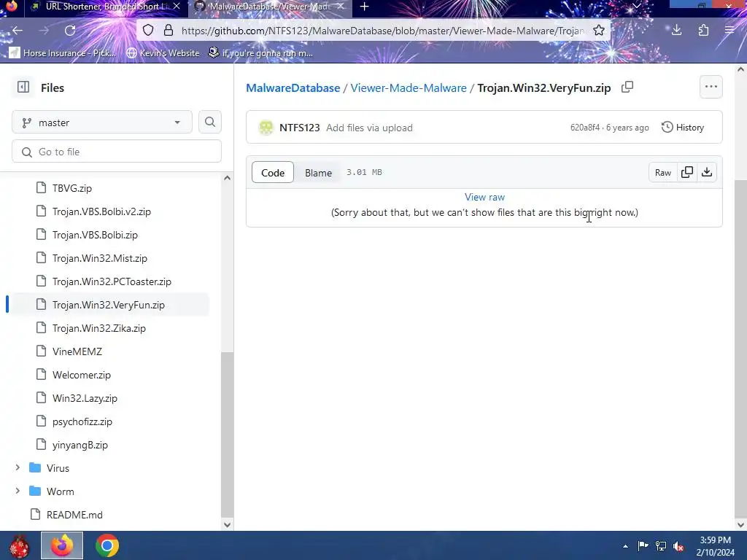Screen dimensions: 747x560
Task: Select Trojan.VBS.Bolbi.v2.zip file
Action: (101, 211)
